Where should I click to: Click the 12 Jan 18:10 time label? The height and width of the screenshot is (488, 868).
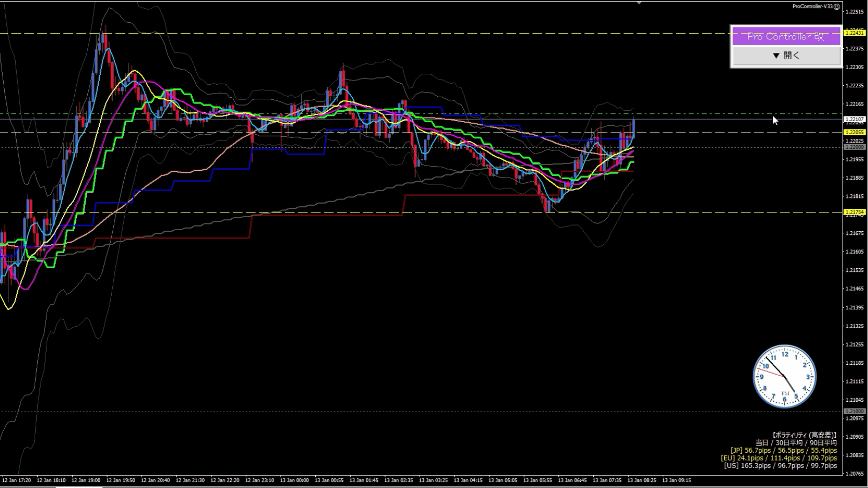coord(51,480)
